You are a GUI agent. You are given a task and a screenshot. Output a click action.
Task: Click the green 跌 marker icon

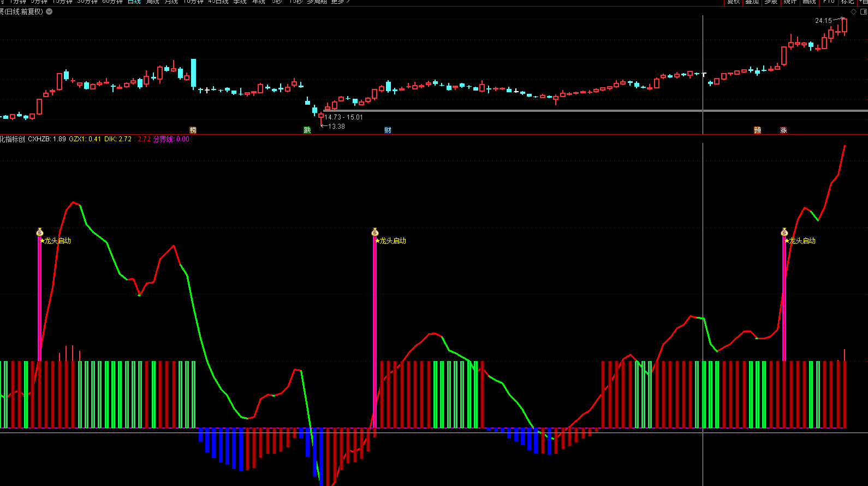307,130
